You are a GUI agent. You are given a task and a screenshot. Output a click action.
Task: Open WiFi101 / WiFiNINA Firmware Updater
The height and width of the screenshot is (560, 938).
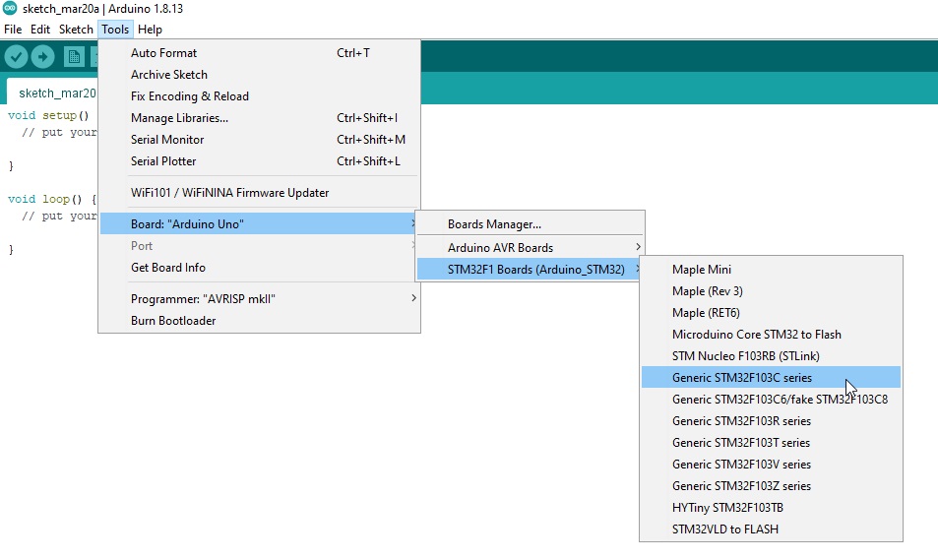(260, 192)
